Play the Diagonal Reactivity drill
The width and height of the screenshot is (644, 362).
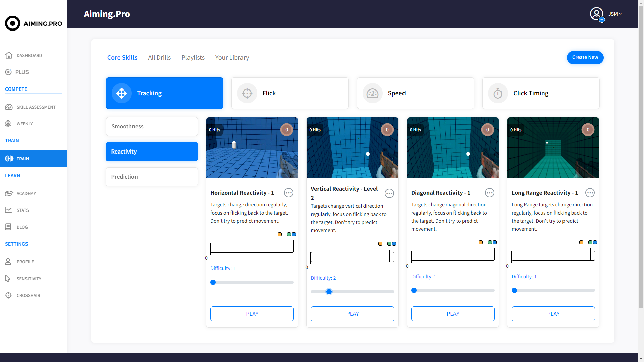point(452,314)
